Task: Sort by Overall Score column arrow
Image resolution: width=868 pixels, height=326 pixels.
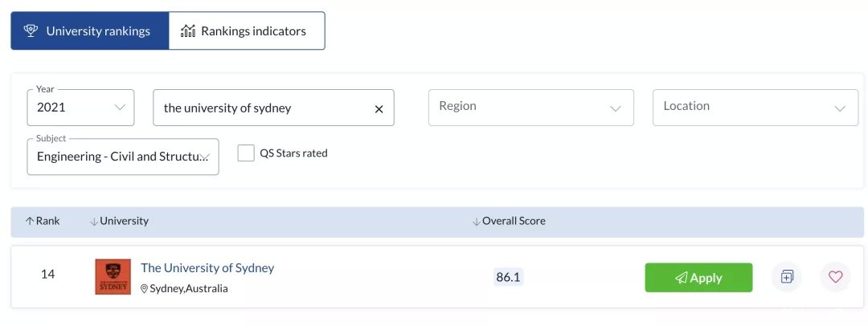Action: click(476, 222)
